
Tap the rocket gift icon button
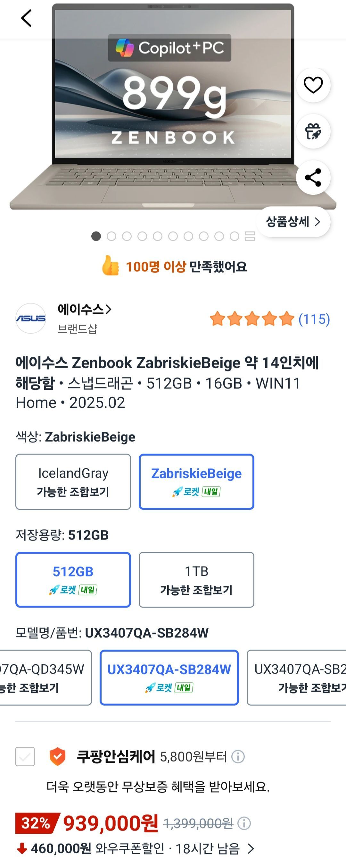(313, 132)
